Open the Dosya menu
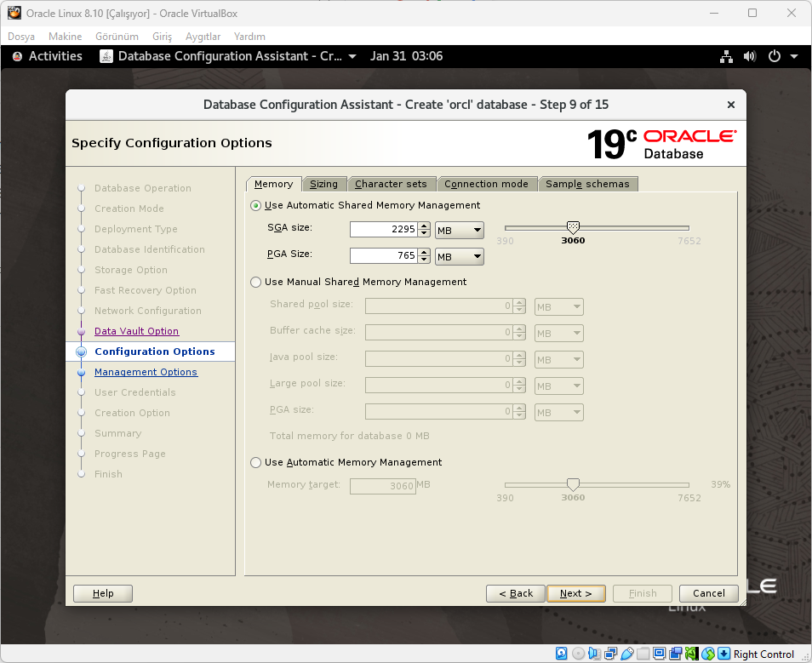 (x=21, y=37)
